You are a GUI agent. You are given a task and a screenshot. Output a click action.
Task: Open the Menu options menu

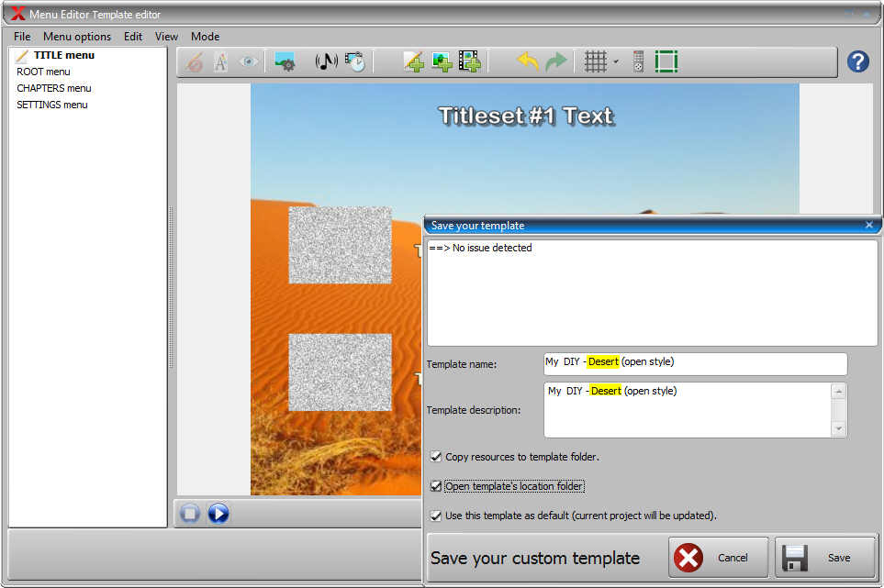pyautogui.click(x=77, y=37)
